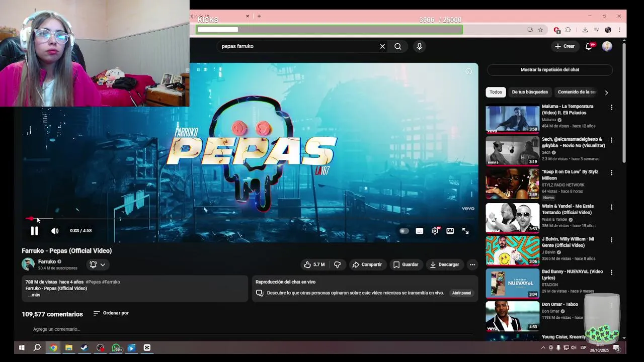The width and height of the screenshot is (644, 362).
Task: Click the Opera-style red extension icon
Action: coord(556,30)
